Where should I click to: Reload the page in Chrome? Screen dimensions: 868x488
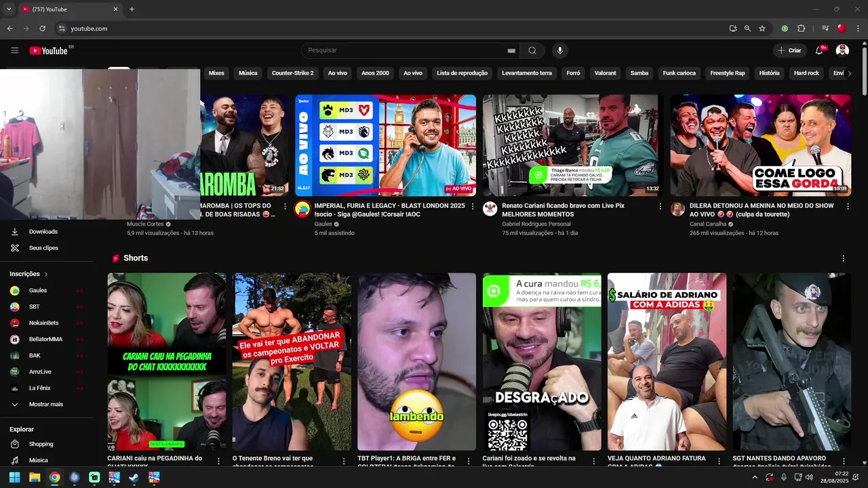[x=42, y=28]
